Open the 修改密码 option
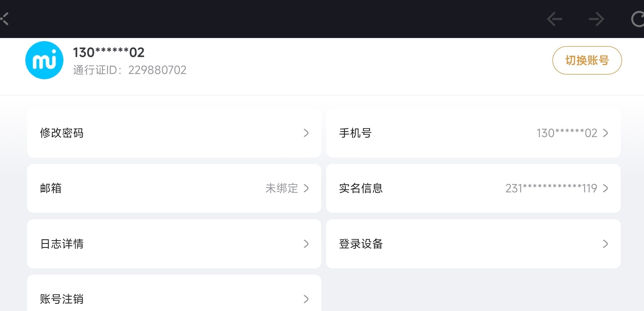The height and width of the screenshot is (311, 644). coord(174,133)
